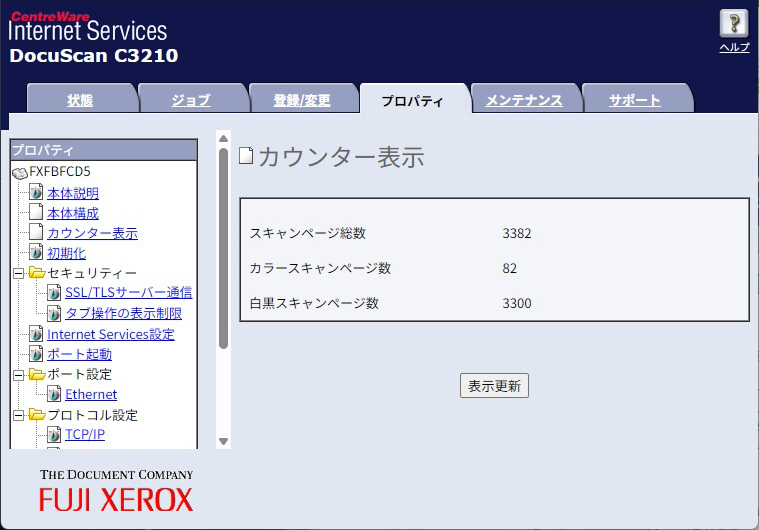Open the ポート起動 link
Viewport: 759px width, 530px height.
(79, 354)
